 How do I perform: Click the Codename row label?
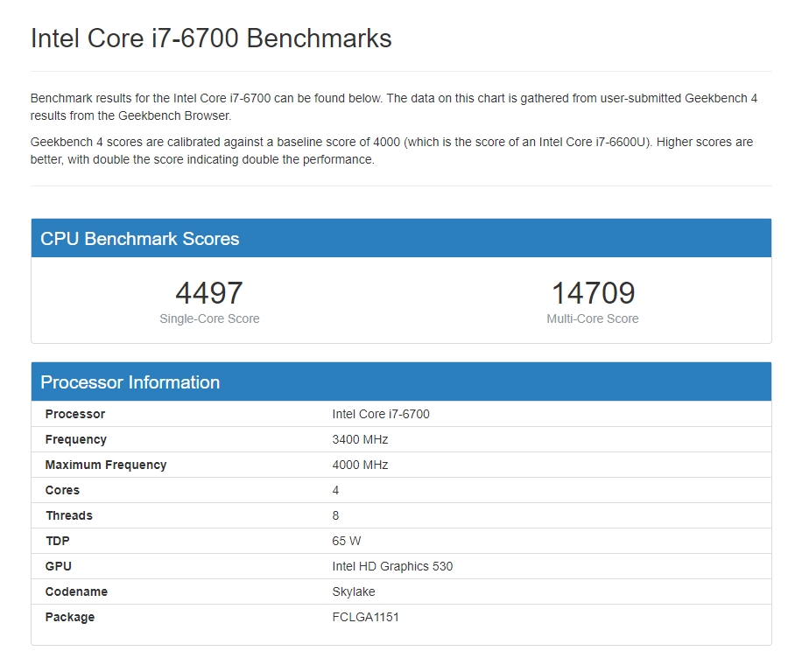[76, 591]
